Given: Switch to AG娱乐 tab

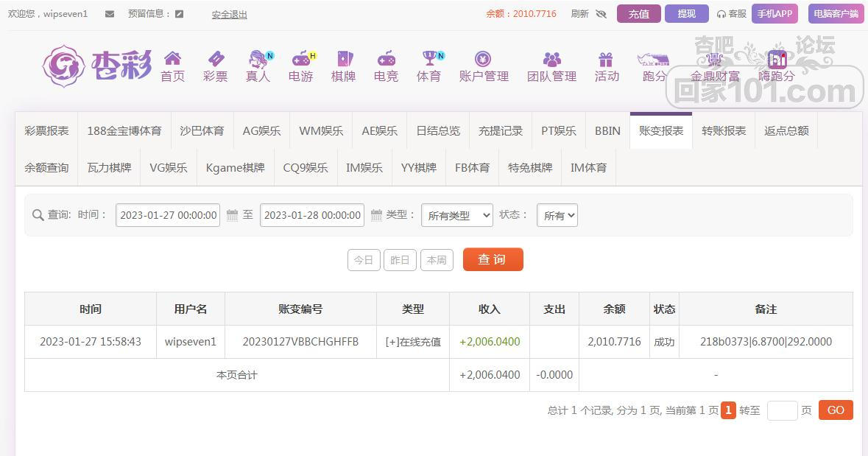Looking at the screenshot, I should [262, 131].
